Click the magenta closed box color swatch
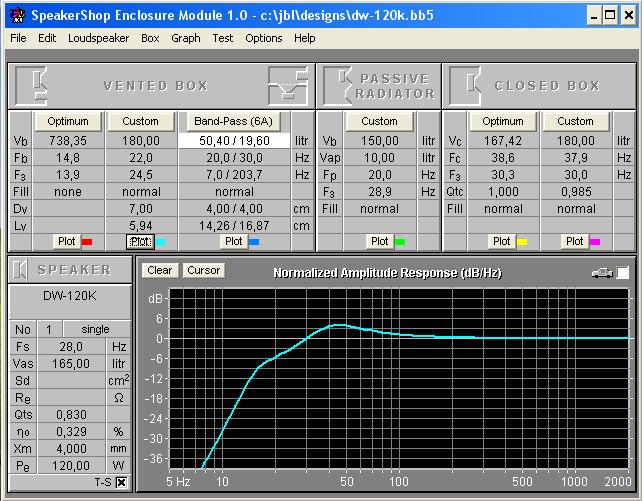 click(x=595, y=241)
